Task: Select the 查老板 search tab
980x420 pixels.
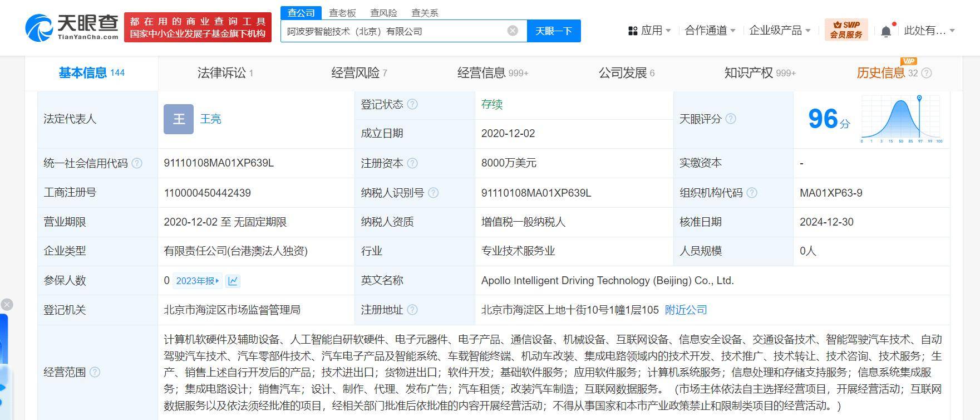Action: point(342,13)
